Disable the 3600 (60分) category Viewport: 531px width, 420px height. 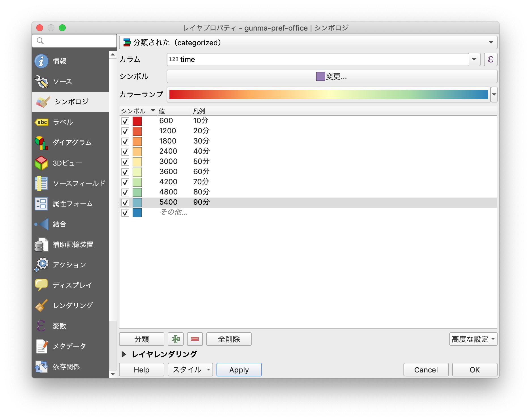(x=125, y=172)
